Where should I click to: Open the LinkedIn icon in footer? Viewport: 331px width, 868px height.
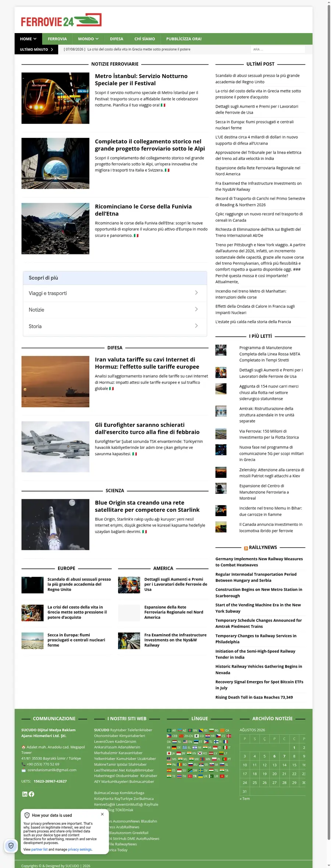pyautogui.click(x=25, y=794)
